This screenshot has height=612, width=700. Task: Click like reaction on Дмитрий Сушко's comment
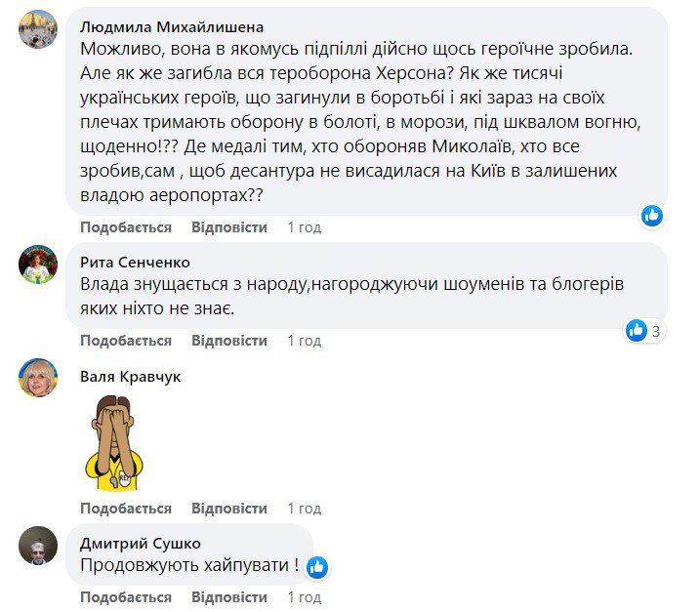316,566
